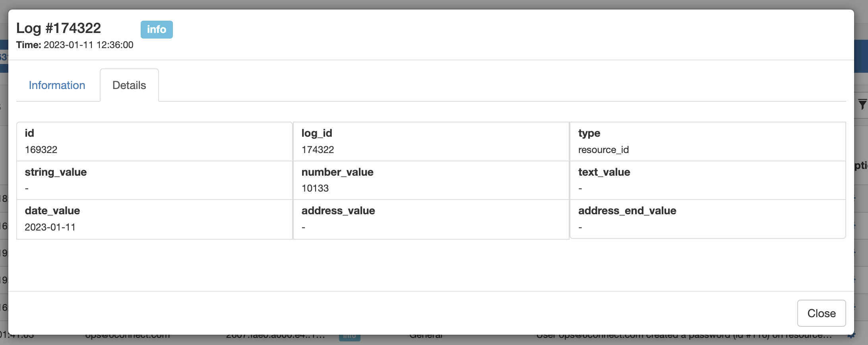Select the Details tab
868x345 pixels.
129,85
